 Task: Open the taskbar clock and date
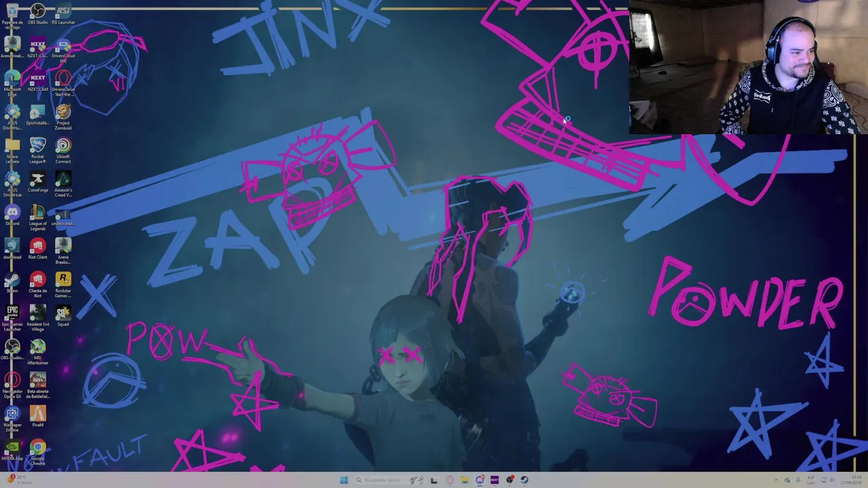coord(851,480)
